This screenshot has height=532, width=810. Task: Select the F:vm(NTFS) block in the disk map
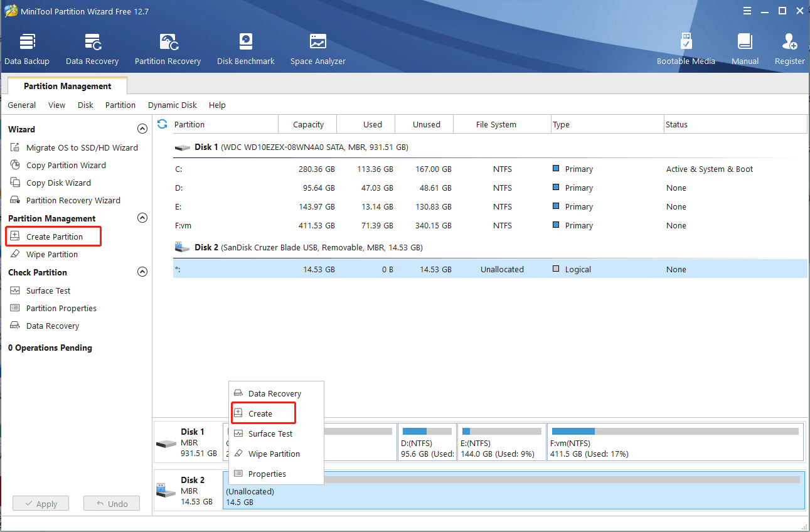tap(675, 442)
